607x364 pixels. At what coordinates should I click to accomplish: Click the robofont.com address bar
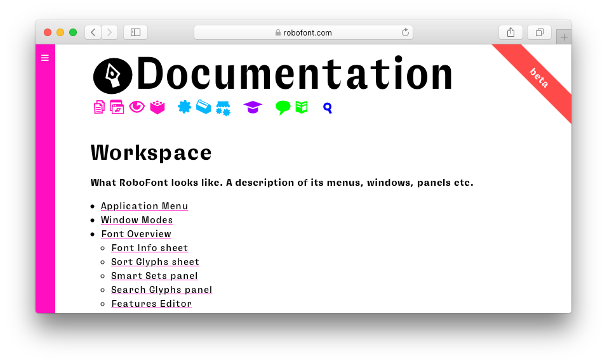click(303, 32)
